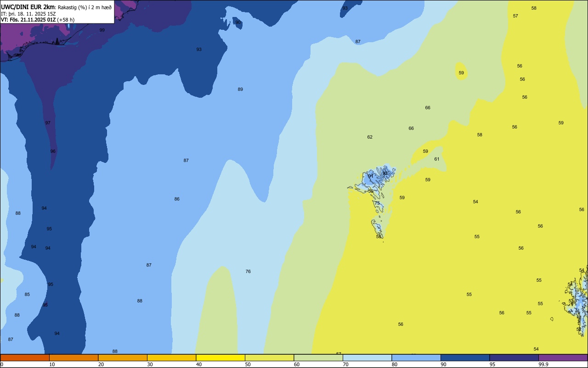Click the '80' legend scale label
Image resolution: width=588 pixels, height=368 pixels.
(395, 364)
